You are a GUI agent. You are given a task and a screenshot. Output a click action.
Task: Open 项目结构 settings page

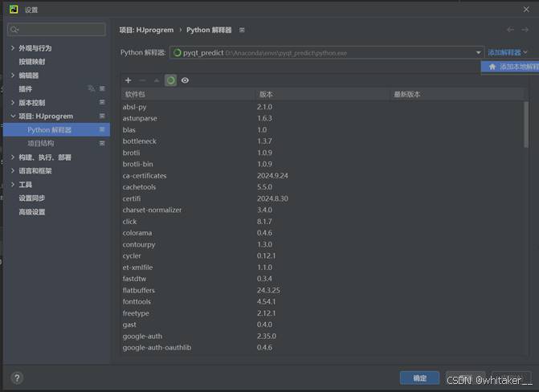[x=40, y=144]
